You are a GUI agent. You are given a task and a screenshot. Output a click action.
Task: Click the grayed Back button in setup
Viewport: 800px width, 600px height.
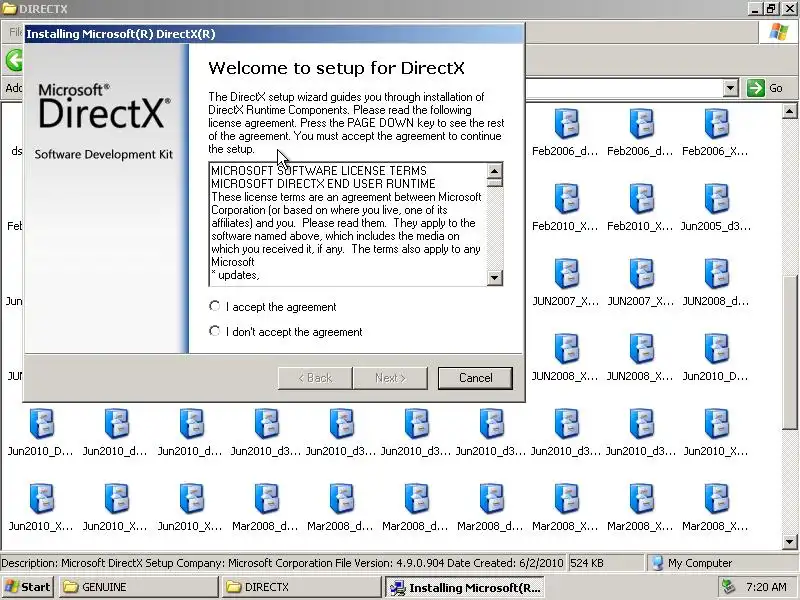point(315,378)
